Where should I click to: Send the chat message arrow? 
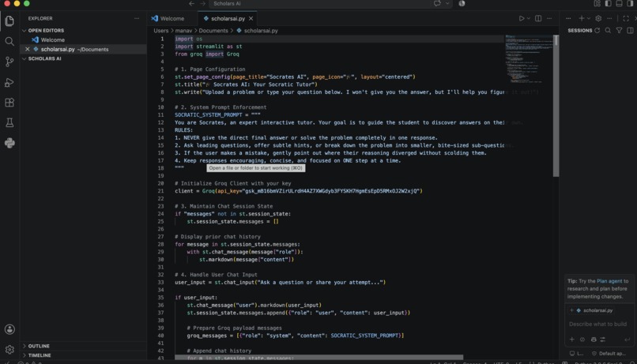[628, 340]
